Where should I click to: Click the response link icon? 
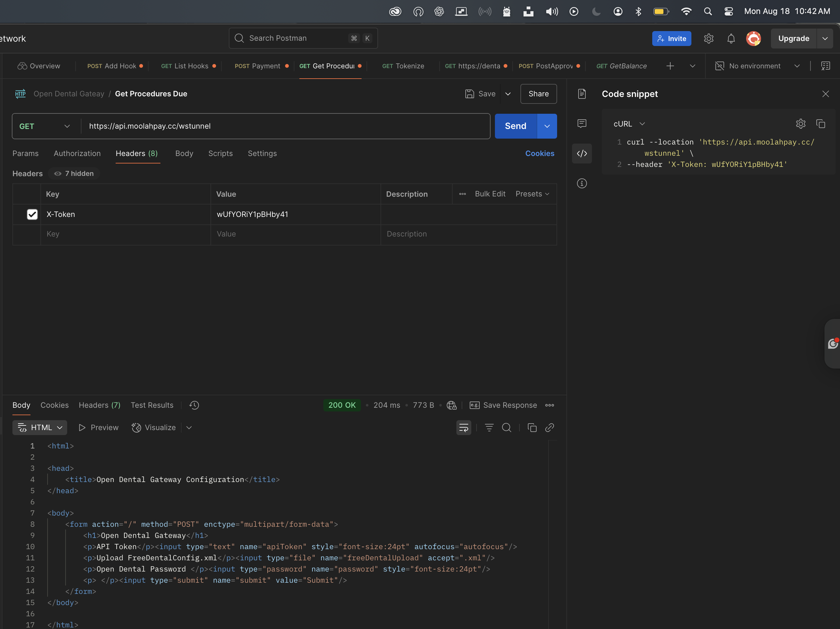[x=550, y=427]
